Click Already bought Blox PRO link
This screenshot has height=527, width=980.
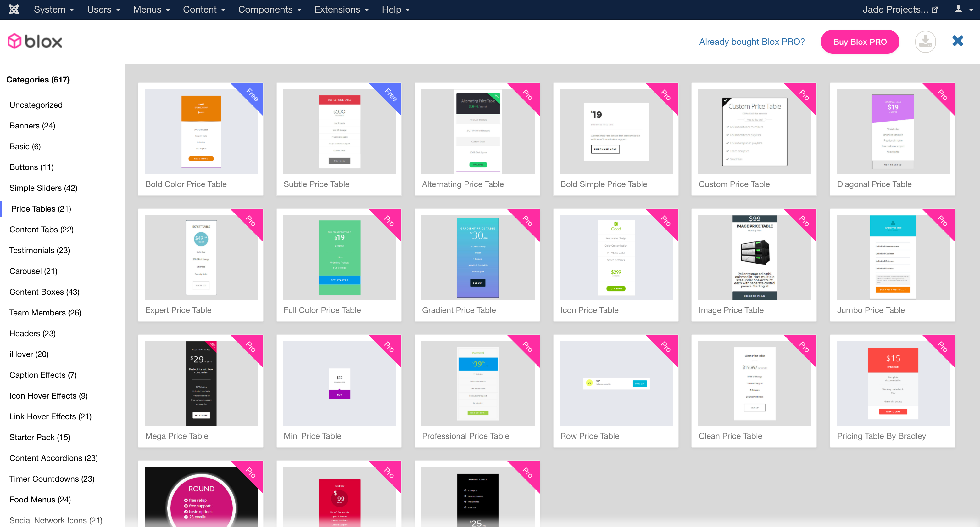[751, 42]
